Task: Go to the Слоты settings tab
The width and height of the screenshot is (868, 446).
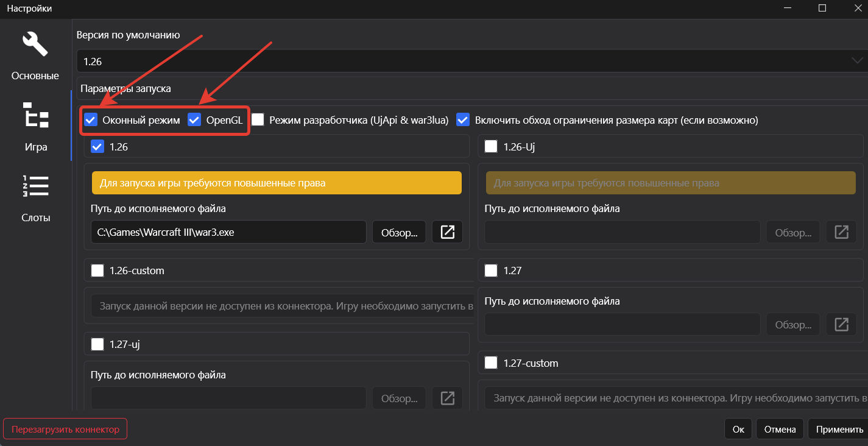Action: [x=35, y=198]
